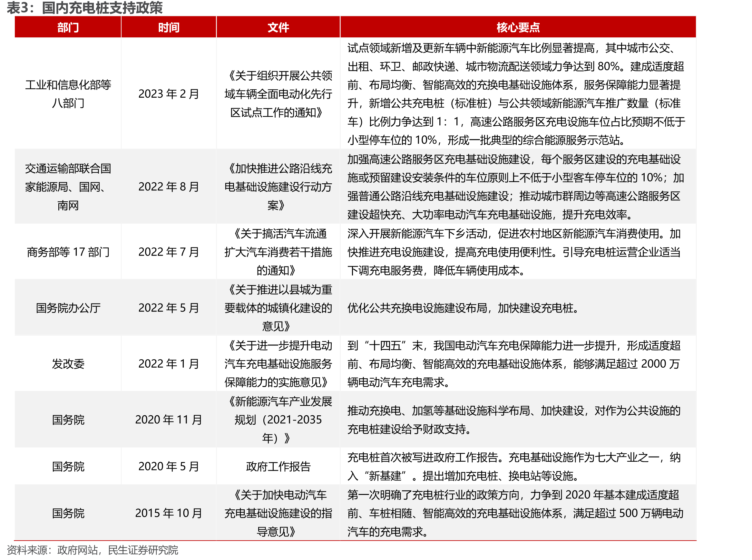The width and height of the screenshot is (752, 560).
Task: Click the key-point text starting 试点领域新增及更新车辆
Action: pos(516,94)
